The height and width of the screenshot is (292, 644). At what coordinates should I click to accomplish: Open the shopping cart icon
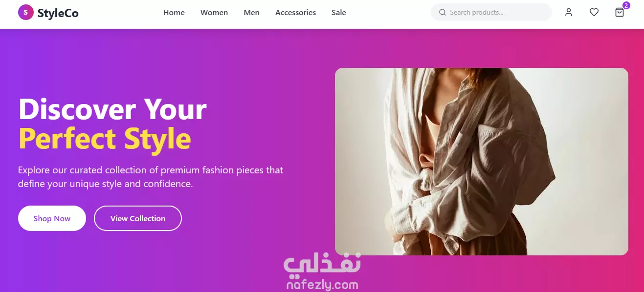click(620, 13)
